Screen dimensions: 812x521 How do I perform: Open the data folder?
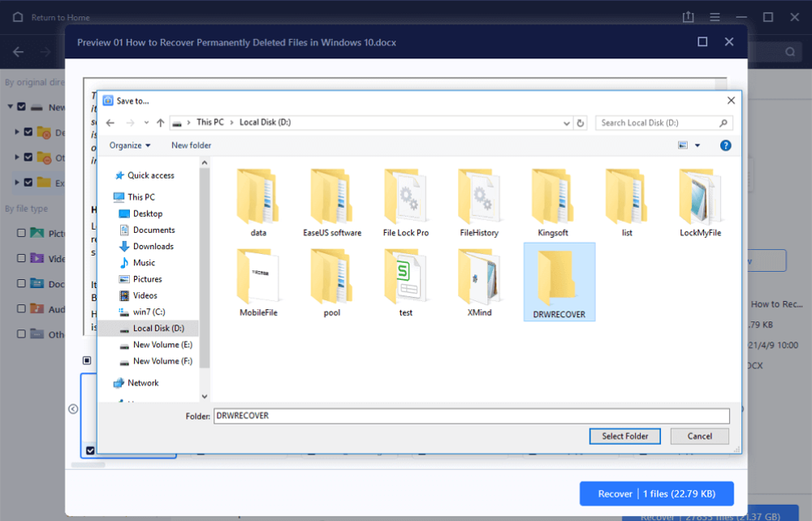[x=258, y=203]
